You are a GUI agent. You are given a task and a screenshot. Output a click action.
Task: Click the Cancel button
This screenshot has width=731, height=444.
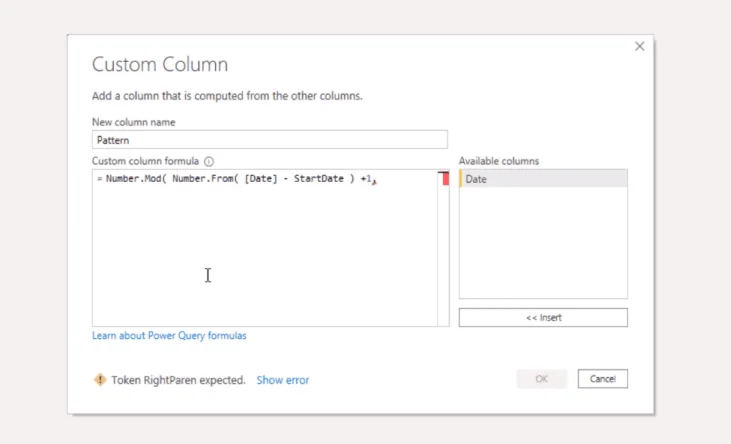602,379
